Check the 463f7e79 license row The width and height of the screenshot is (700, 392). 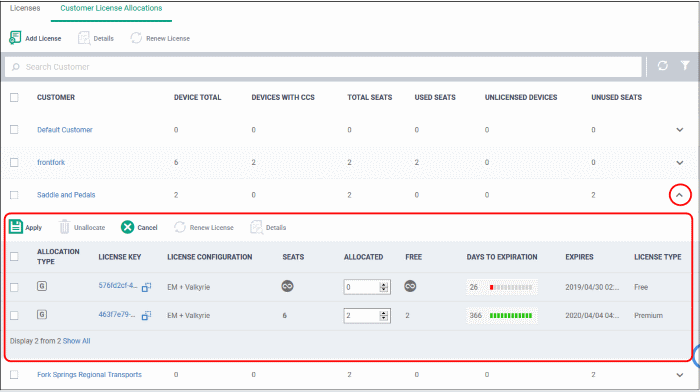point(14,316)
